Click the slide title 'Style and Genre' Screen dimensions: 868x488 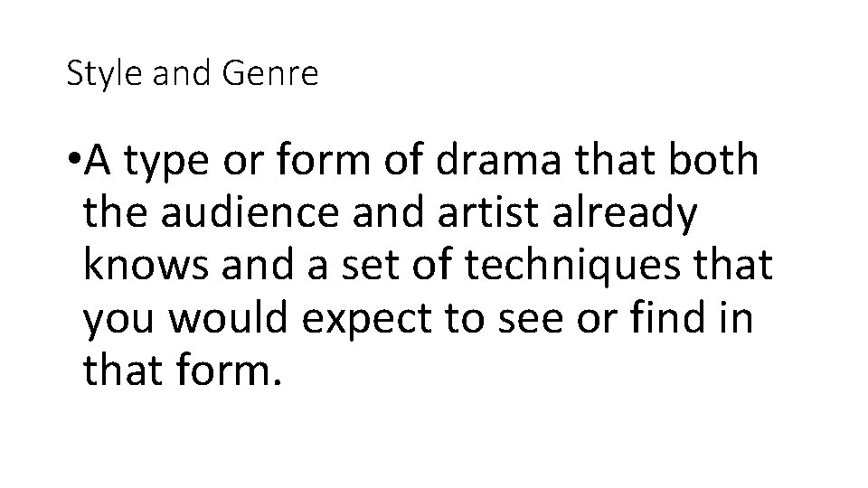193,74
